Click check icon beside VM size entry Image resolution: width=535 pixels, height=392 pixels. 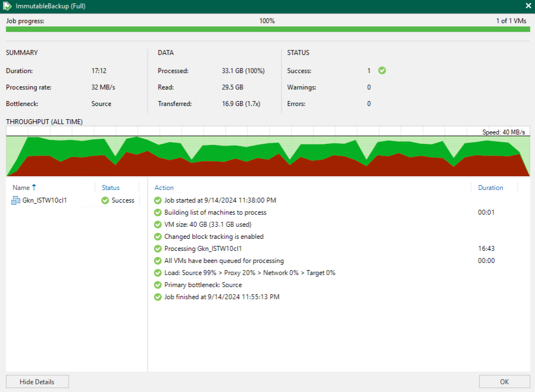[x=157, y=225]
